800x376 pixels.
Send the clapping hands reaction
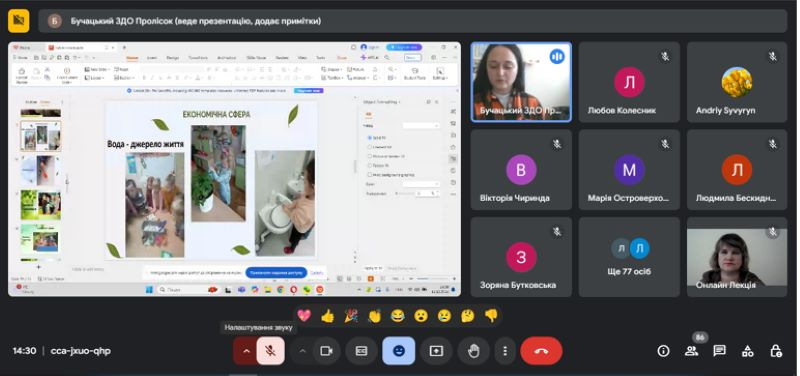[374, 316]
